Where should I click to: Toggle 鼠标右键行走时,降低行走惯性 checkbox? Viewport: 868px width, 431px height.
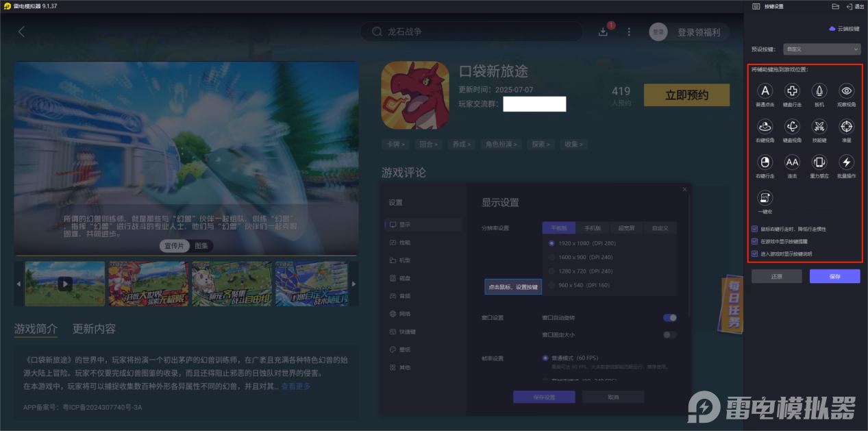pos(755,230)
